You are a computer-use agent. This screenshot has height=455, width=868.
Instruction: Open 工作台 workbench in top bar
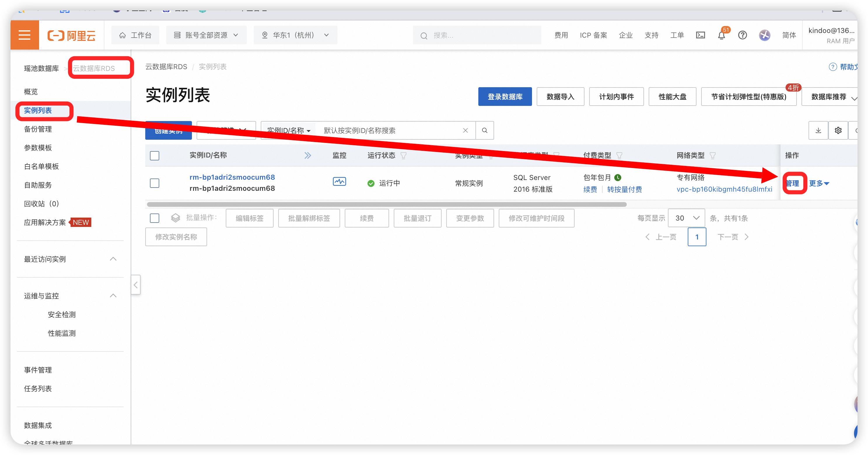pyautogui.click(x=135, y=35)
